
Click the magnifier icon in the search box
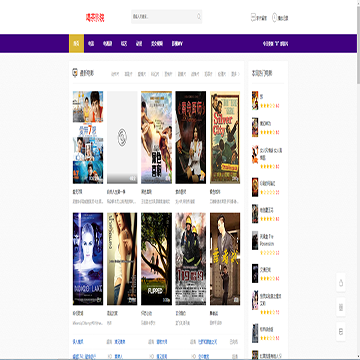tap(199, 16)
